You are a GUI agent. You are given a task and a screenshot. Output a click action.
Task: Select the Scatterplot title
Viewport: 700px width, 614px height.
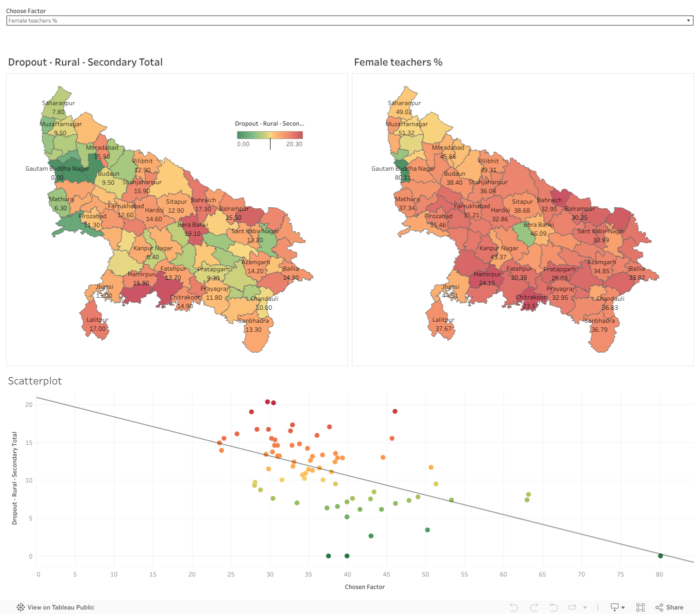[35, 381]
